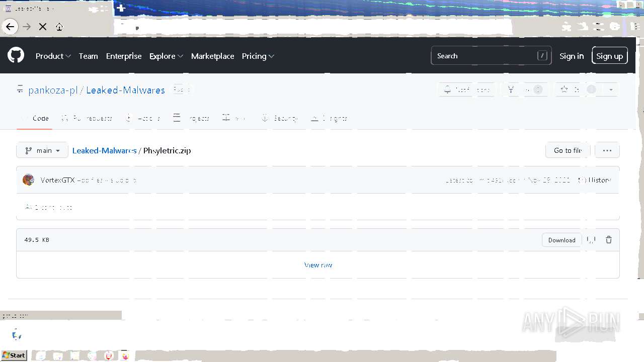Open the pankoza-pl owner link
Screen dimensions: 644x362
(x=53, y=90)
